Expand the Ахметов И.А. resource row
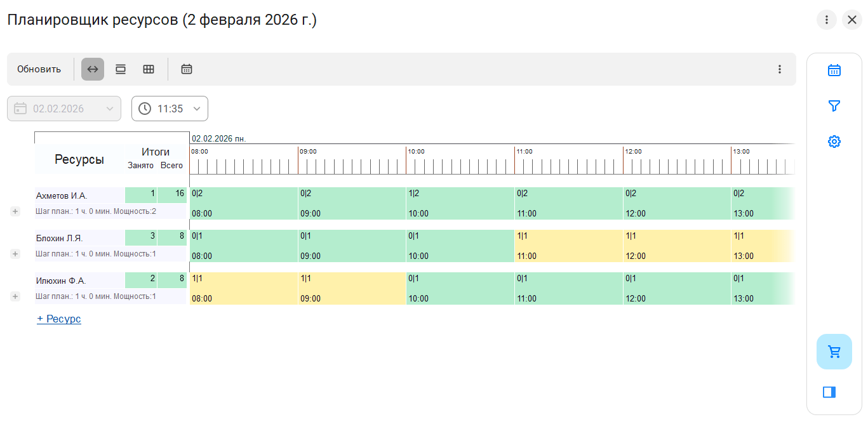This screenshot has width=868, height=424. pyautogui.click(x=15, y=211)
